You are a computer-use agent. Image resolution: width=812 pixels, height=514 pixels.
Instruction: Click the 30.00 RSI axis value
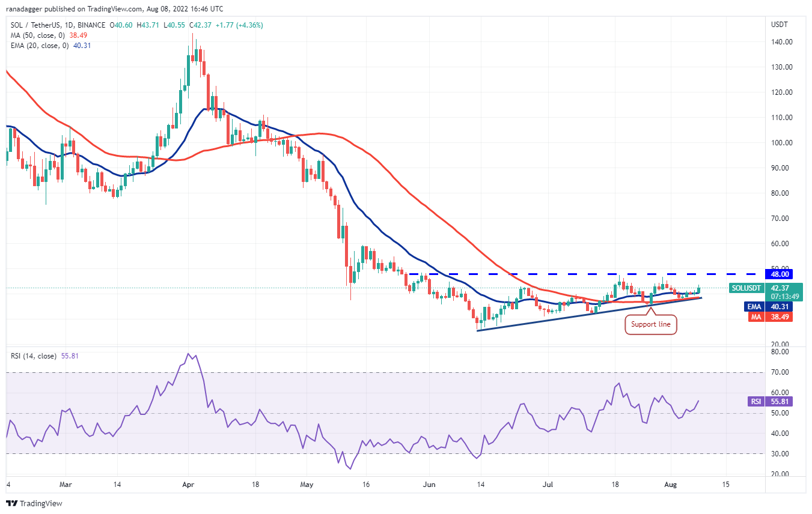click(780, 454)
